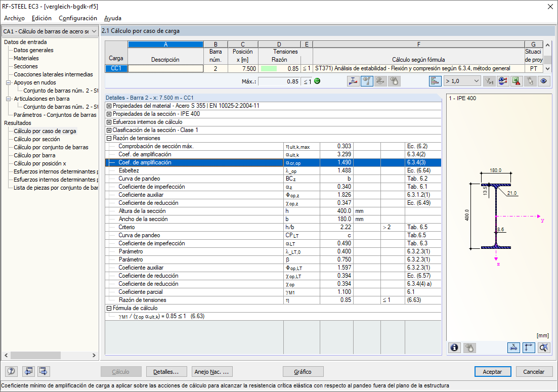Click the help question mark icon
558x392 pixels.
12,371
